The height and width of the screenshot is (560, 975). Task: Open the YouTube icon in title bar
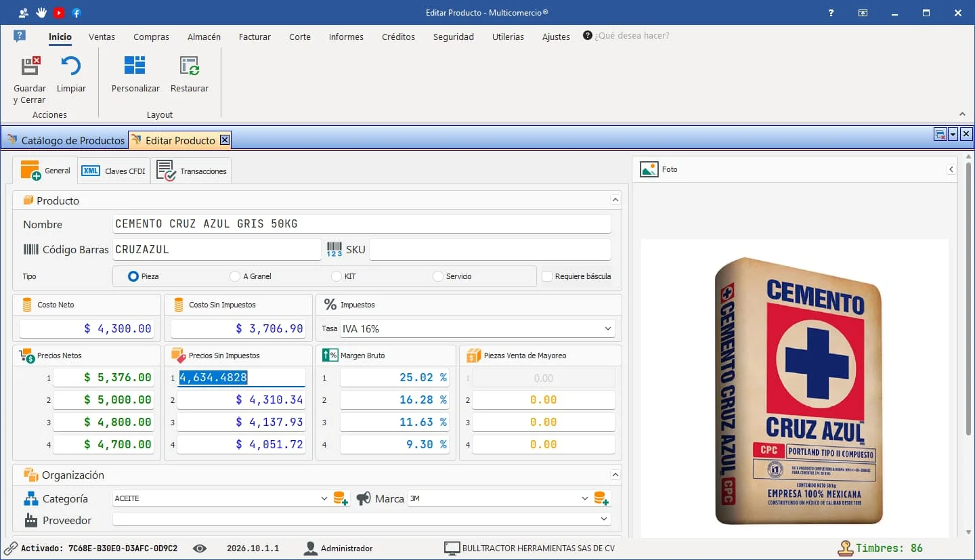click(59, 12)
